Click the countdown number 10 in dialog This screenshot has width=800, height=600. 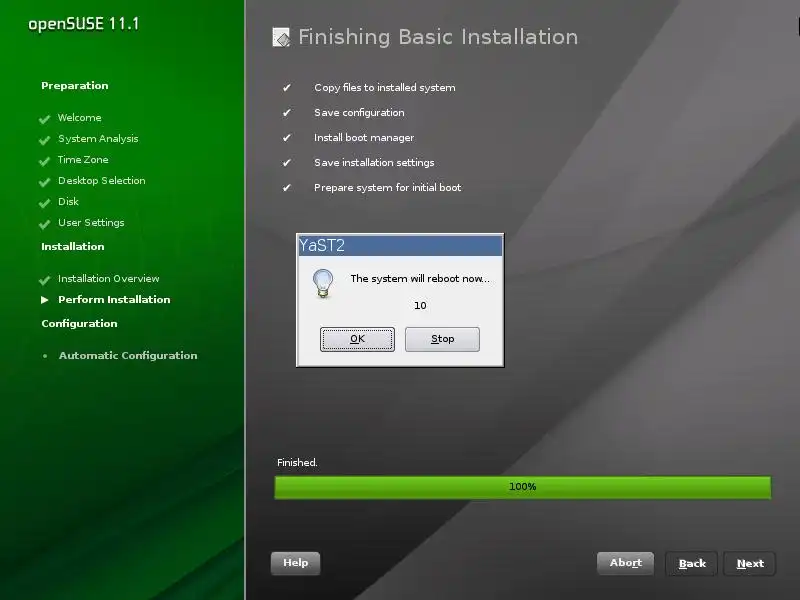coord(420,306)
